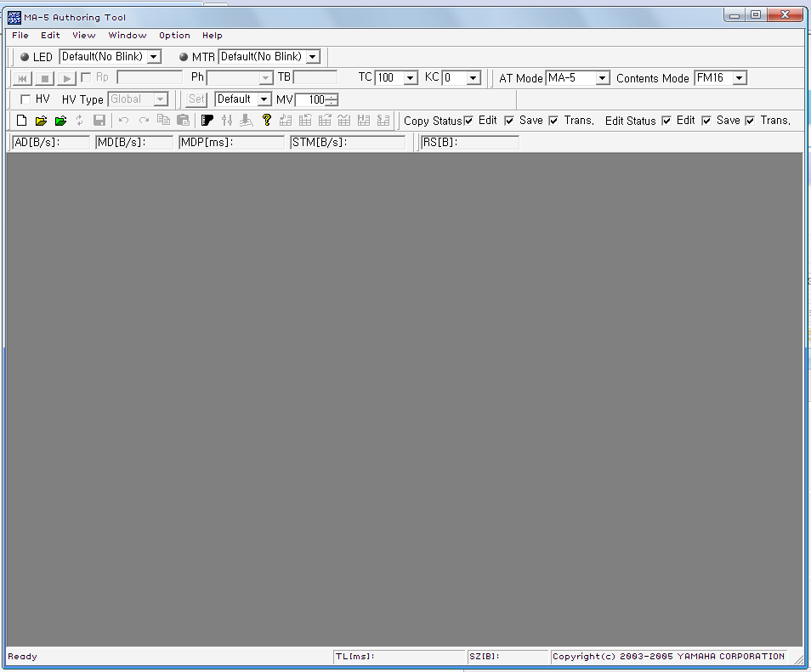Viewport: 811px width, 672px height.
Task: Click the grid icon with right-curving arrow
Action: [x=325, y=121]
